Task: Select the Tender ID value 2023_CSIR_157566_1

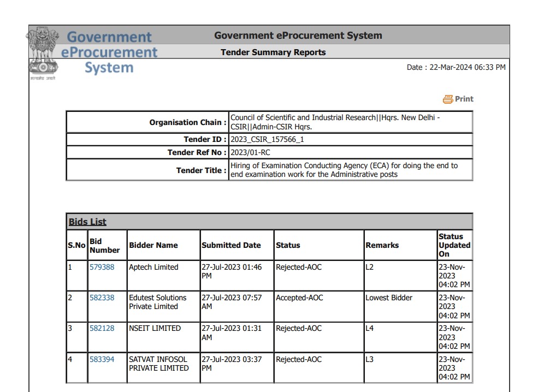Action: pos(267,139)
